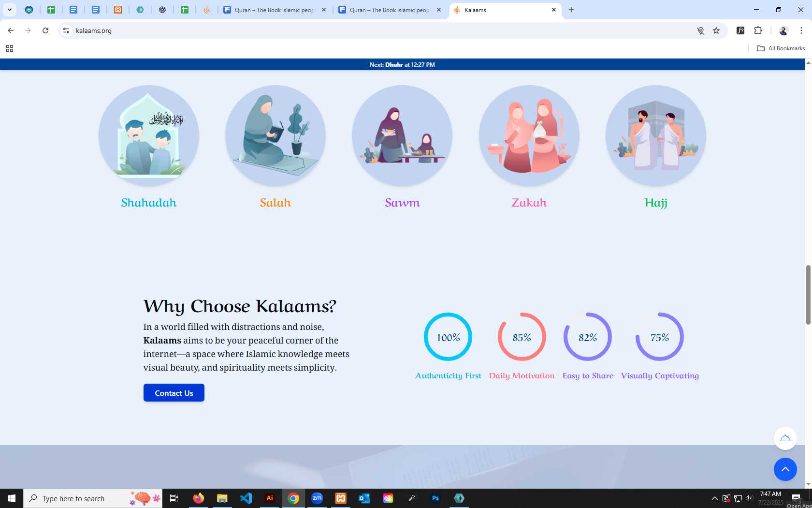This screenshot has height=508, width=812.
Task: Open the Shahadah pillar illustration
Action: [149, 135]
